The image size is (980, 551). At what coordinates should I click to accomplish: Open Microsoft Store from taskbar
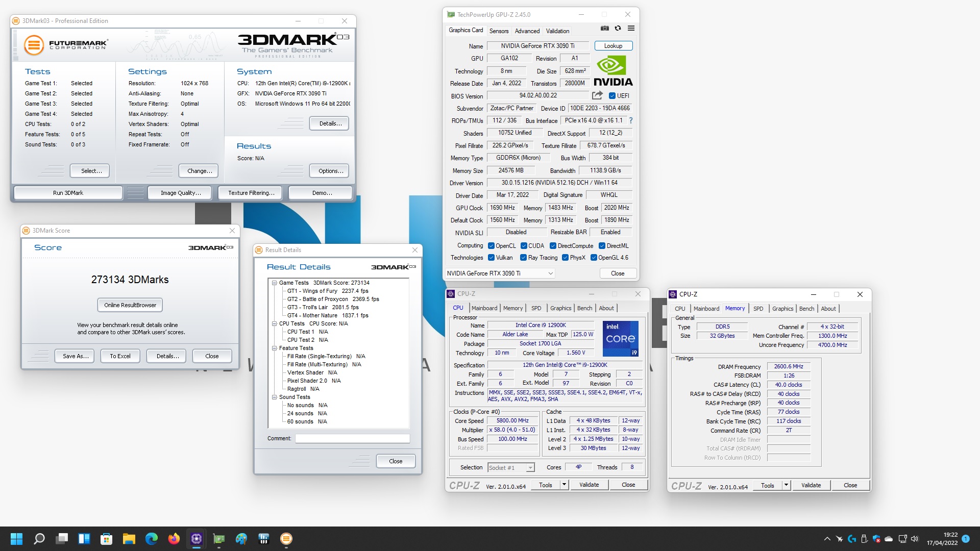pos(107,539)
